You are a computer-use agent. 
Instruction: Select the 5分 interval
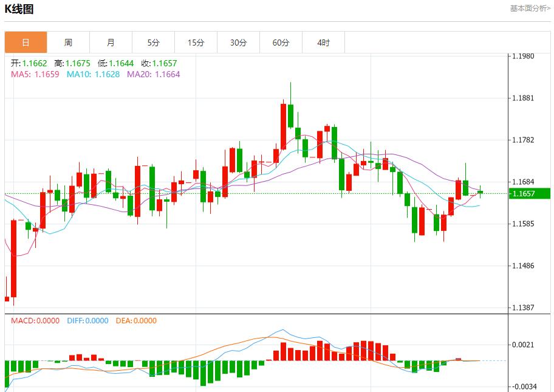[153, 43]
